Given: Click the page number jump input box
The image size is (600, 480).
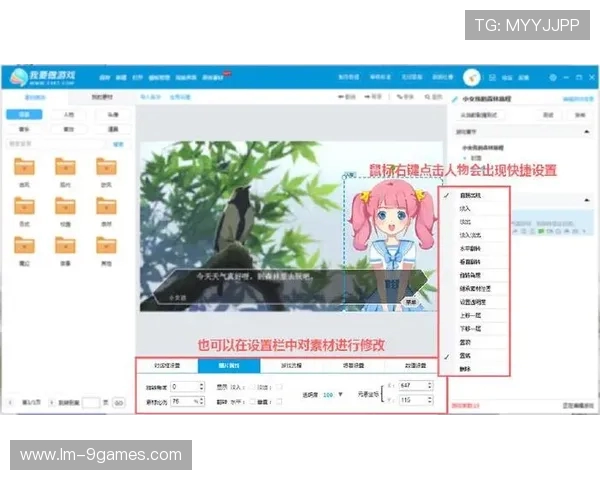Looking at the screenshot, I should coord(91,403).
